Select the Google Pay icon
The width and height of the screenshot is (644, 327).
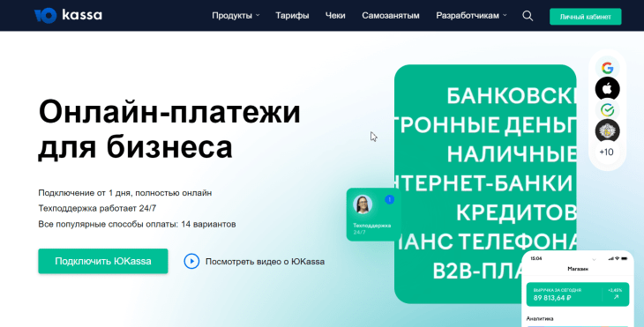(608, 67)
